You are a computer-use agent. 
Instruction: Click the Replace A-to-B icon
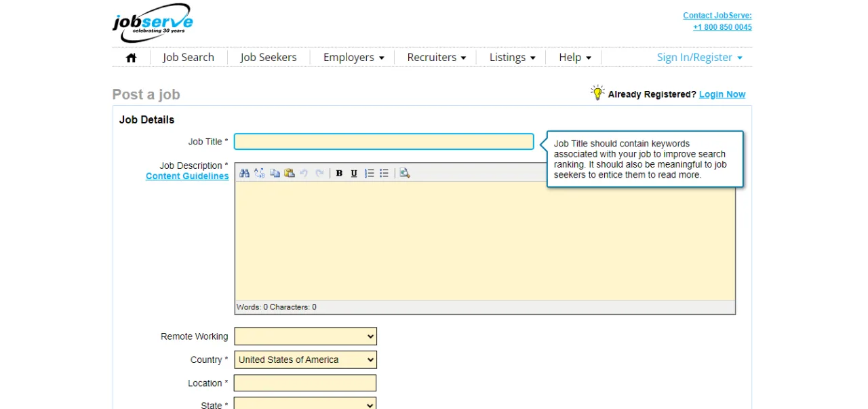(260, 173)
